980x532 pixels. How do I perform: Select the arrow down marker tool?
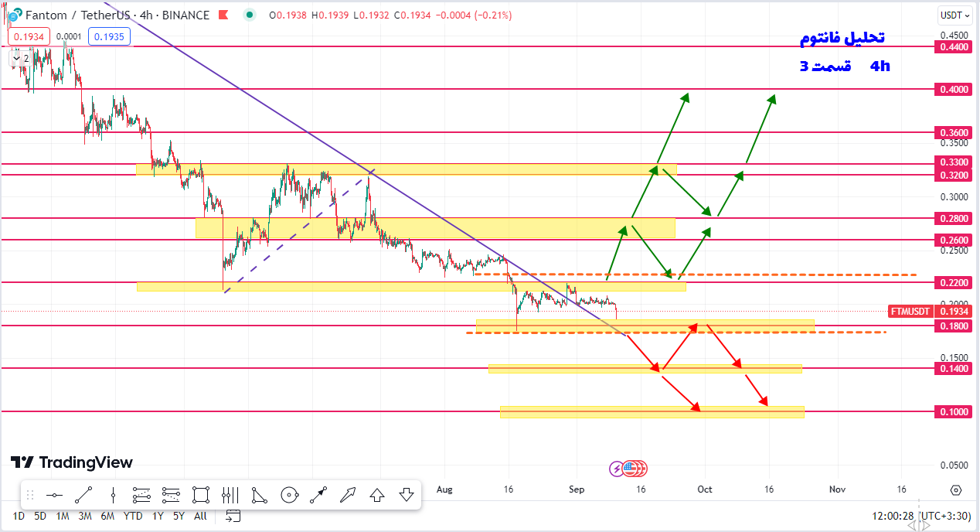pyautogui.click(x=407, y=495)
